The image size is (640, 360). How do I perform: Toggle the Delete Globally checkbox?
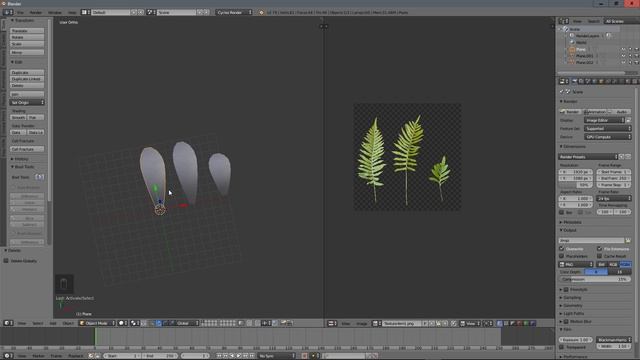coord(6,260)
